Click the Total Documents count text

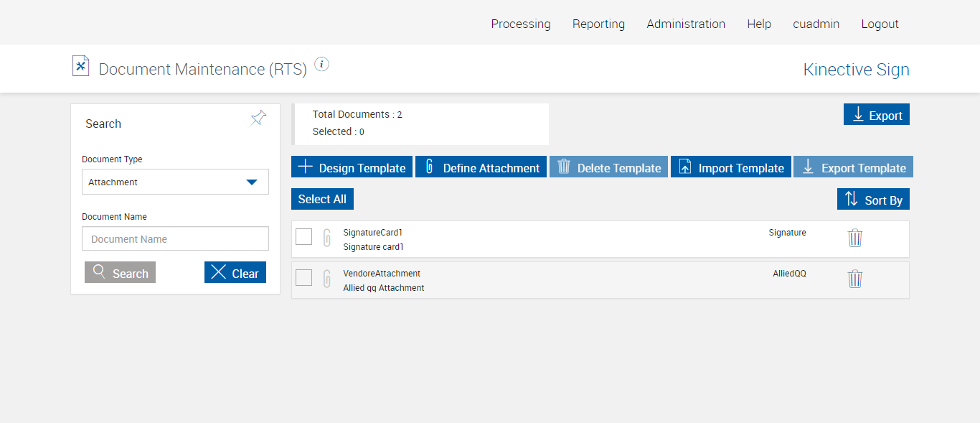pyautogui.click(x=357, y=114)
